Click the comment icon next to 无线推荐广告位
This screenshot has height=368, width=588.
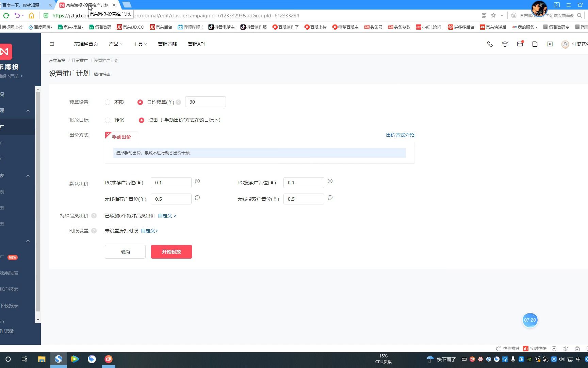(197, 198)
